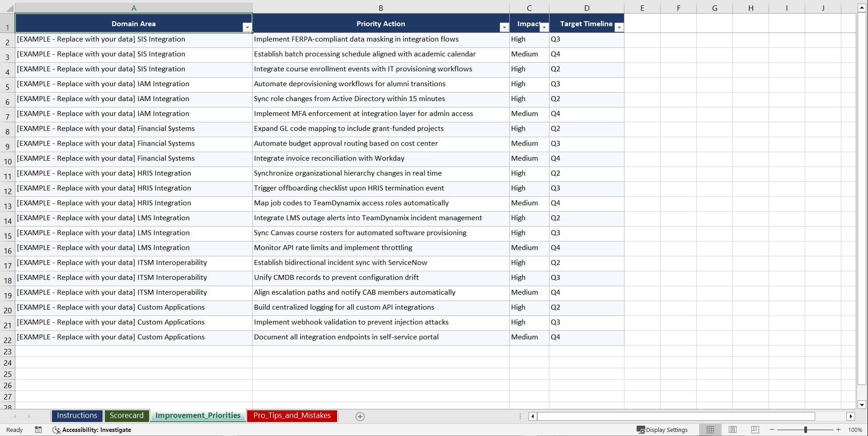This screenshot has width=868, height=436.
Task: Open the macro recording icon in status bar
Action: click(x=38, y=430)
